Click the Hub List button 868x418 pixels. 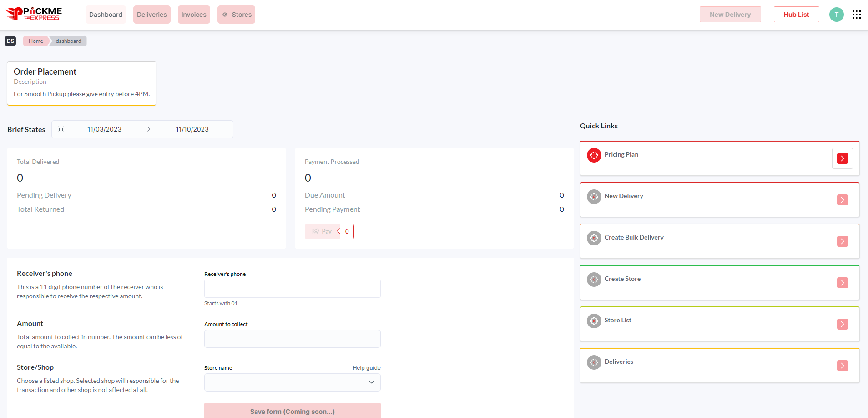coord(796,15)
